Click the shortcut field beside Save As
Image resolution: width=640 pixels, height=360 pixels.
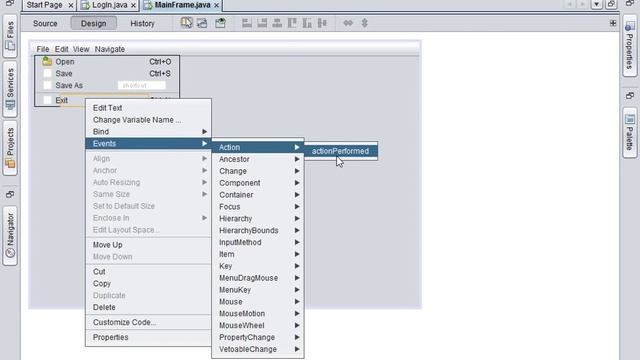pyautogui.click(x=142, y=85)
